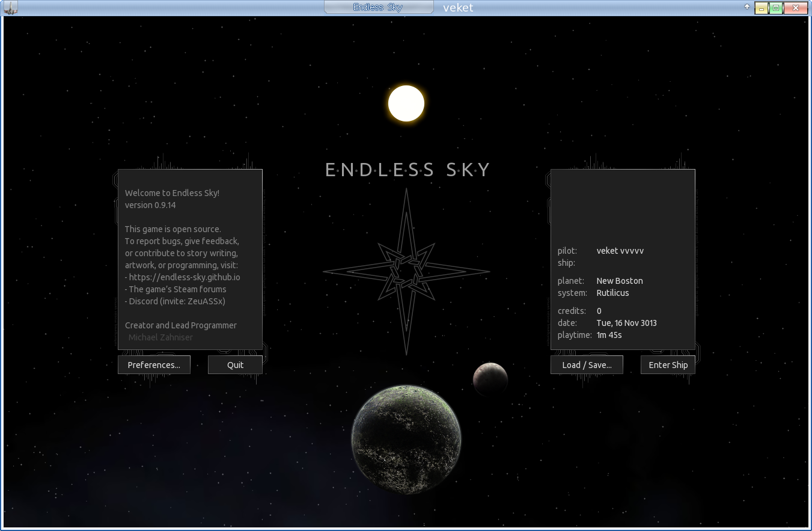The width and height of the screenshot is (812, 531).
Task: Click the Endless Sky title bar tab
Action: pyautogui.click(x=378, y=7)
